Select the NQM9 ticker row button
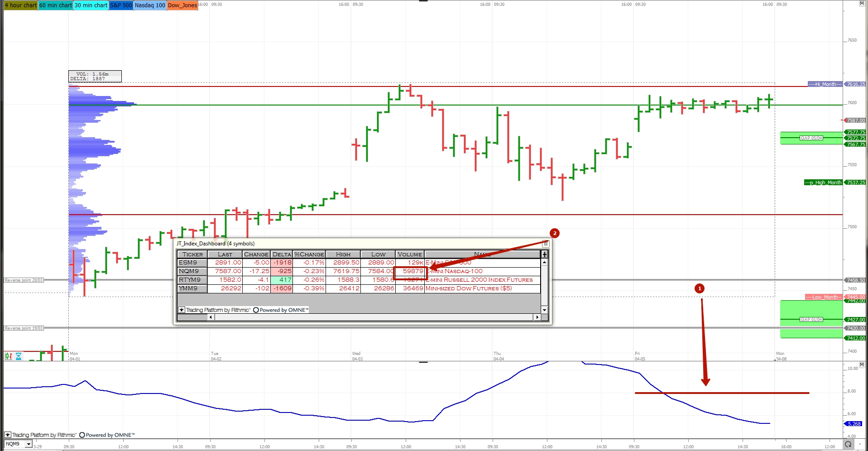The width and height of the screenshot is (868, 451). [x=192, y=271]
